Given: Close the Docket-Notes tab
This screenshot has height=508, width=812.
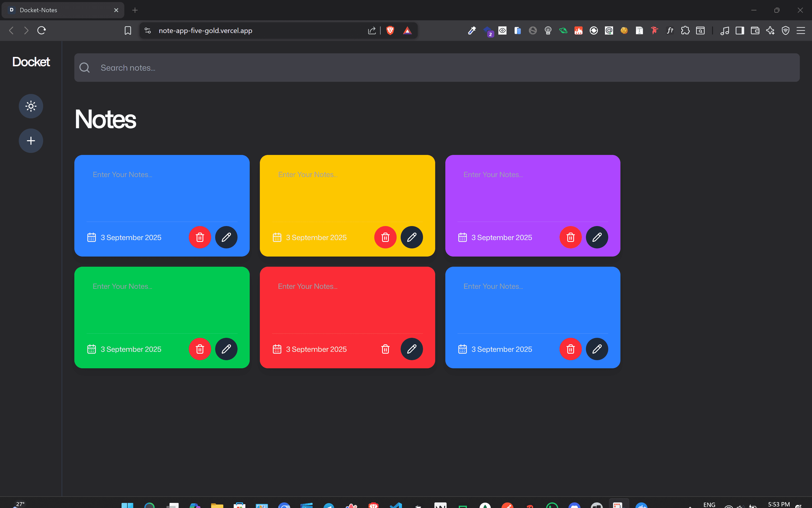Looking at the screenshot, I should click(x=116, y=10).
